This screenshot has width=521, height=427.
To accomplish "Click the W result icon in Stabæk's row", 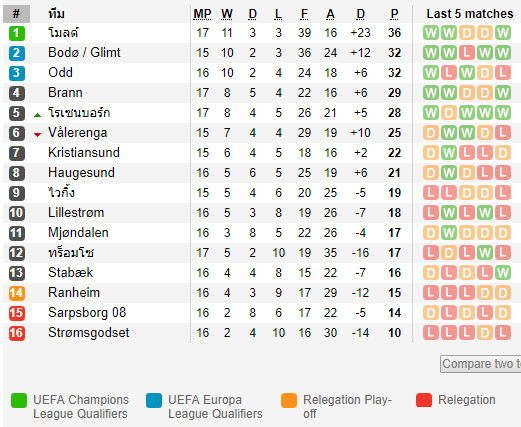I will click(x=502, y=273).
